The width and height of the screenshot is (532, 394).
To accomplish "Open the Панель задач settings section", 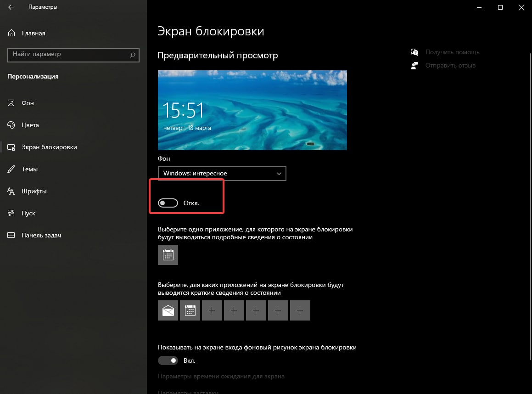I will click(41, 235).
